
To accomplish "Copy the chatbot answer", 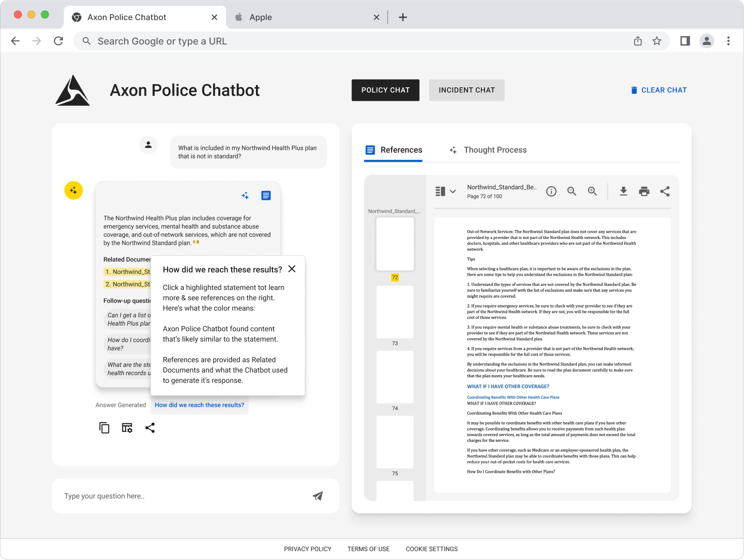I will (x=104, y=428).
